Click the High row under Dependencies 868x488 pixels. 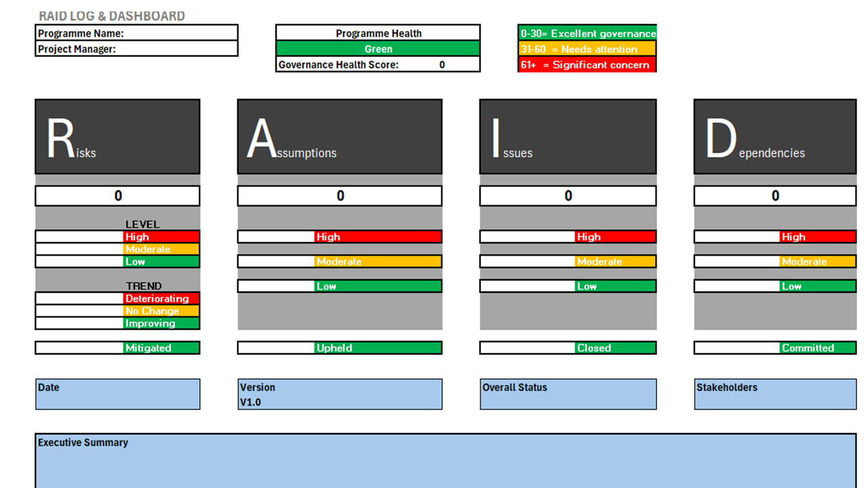[x=775, y=237]
